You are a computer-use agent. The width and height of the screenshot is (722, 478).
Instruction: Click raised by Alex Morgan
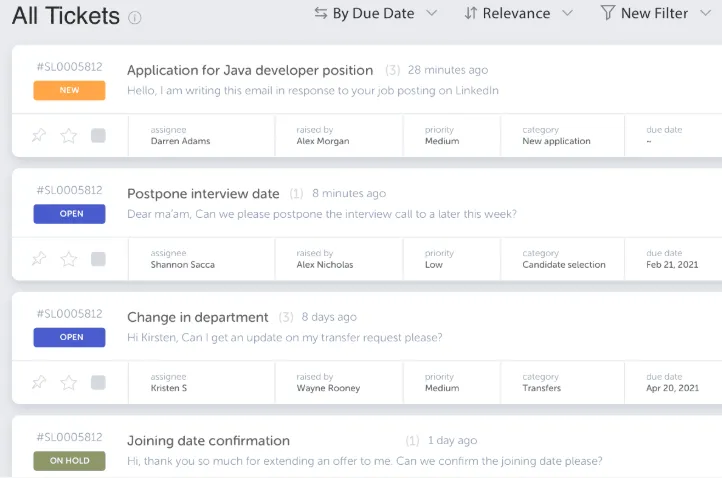pos(323,141)
